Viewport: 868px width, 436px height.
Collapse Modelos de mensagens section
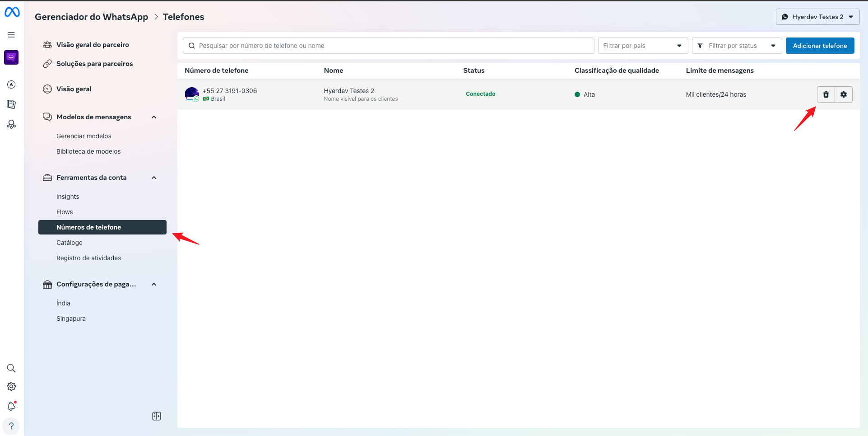[x=154, y=117]
